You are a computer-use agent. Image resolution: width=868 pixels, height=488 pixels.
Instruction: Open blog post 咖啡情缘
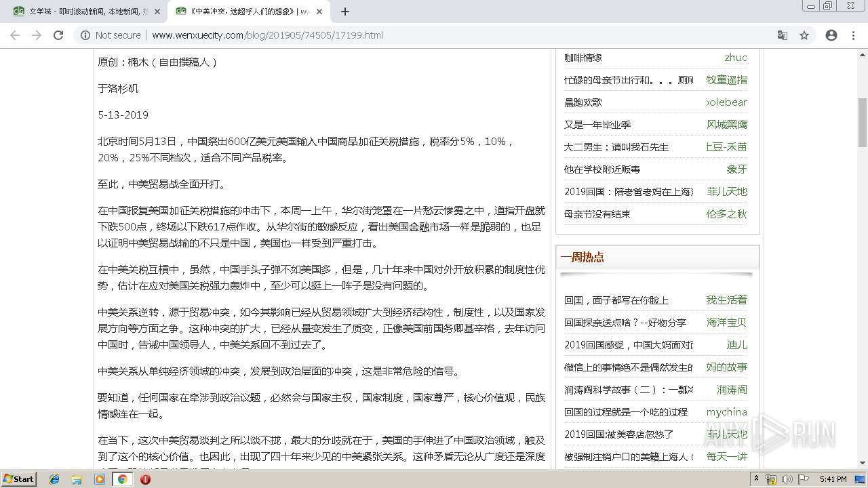tap(583, 58)
